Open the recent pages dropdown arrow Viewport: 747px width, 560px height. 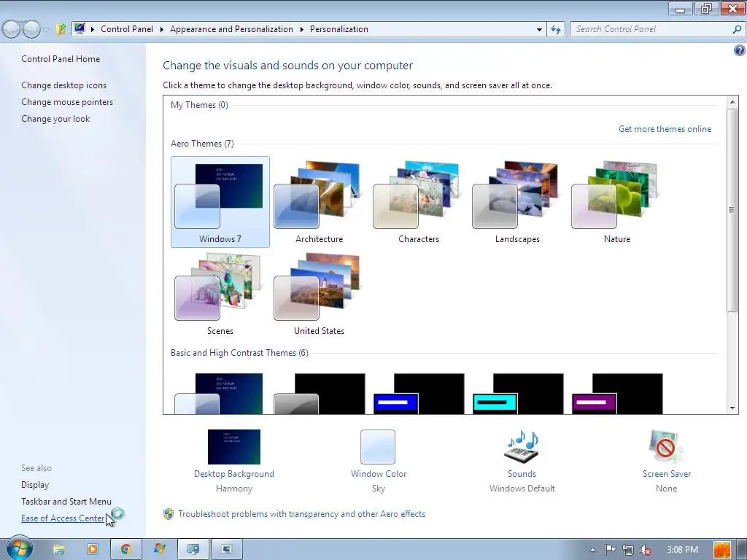[x=46, y=29]
